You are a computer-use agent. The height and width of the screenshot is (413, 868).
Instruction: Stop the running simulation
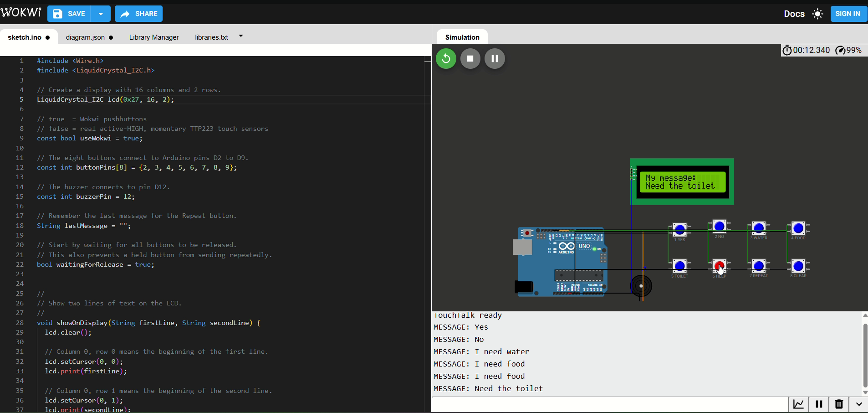click(x=470, y=58)
